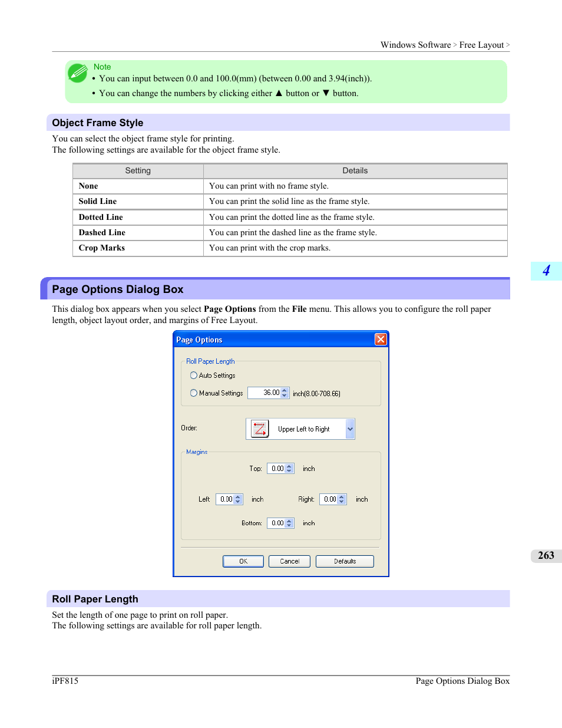562x728 pixels.
Task: Choose the Manual Settings radio option
Action: click(194, 393)
